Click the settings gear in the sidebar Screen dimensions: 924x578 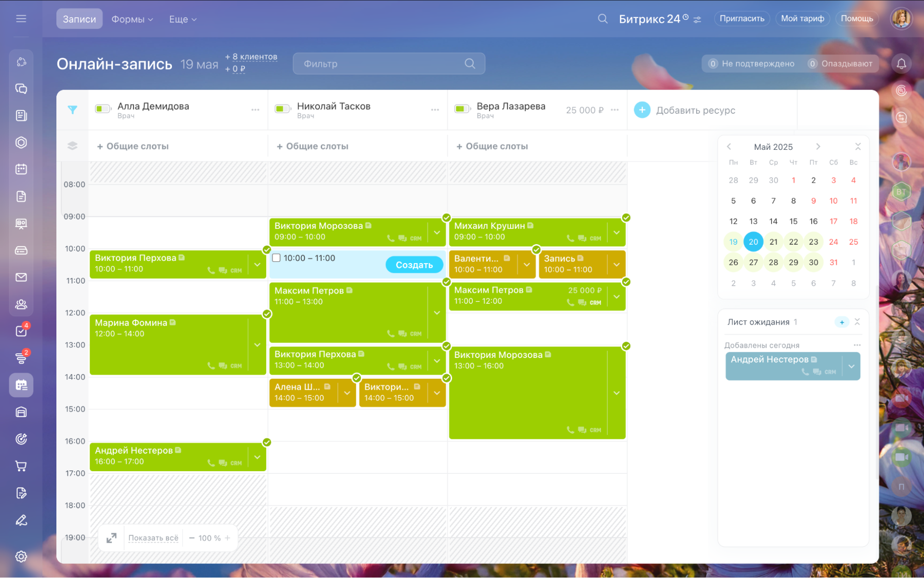point(21,556)
